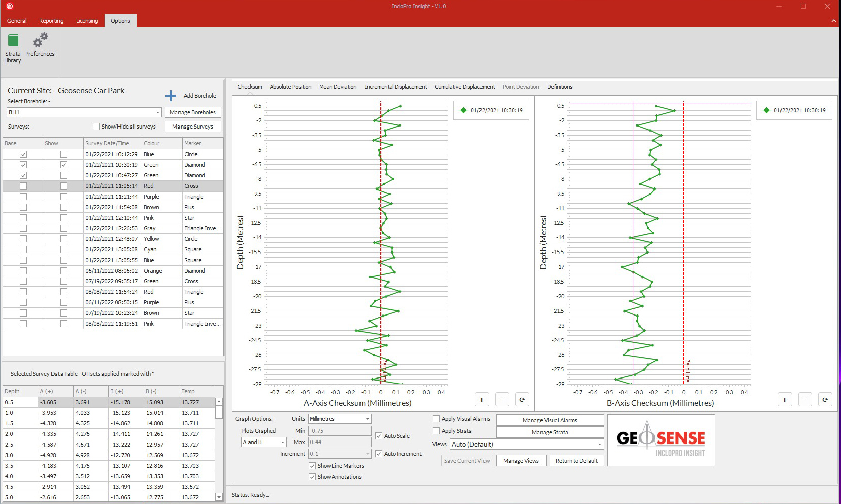841x504 pixels.
Task: Sort surveys by Survey Date/Time header
Action: 112,143
